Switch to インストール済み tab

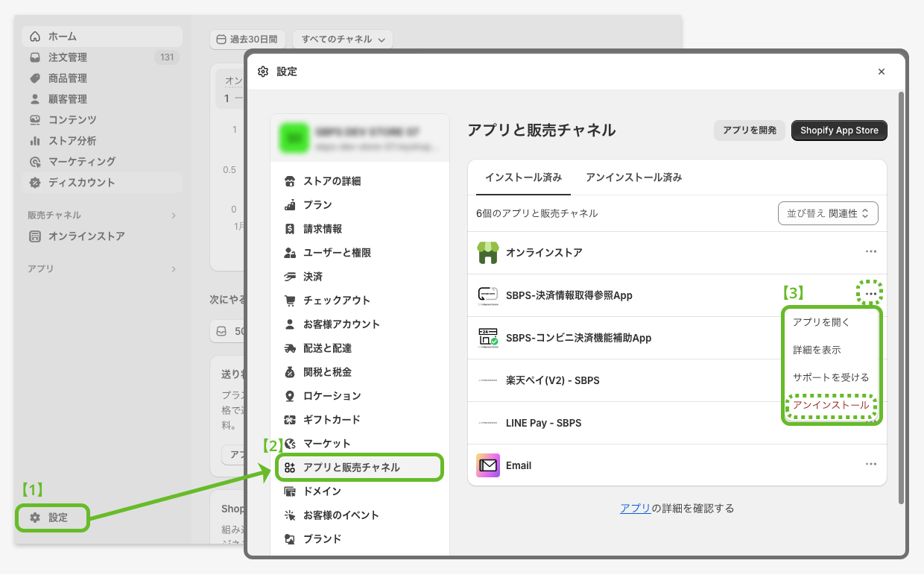pos(523,177)
